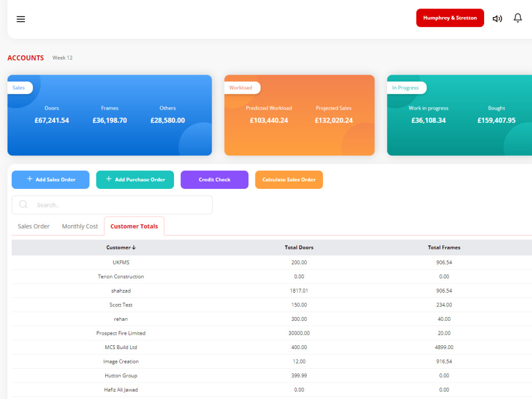Sort by Customer column arrow
The height and width of the screenshot is (399, 532).
click(134, 248)
